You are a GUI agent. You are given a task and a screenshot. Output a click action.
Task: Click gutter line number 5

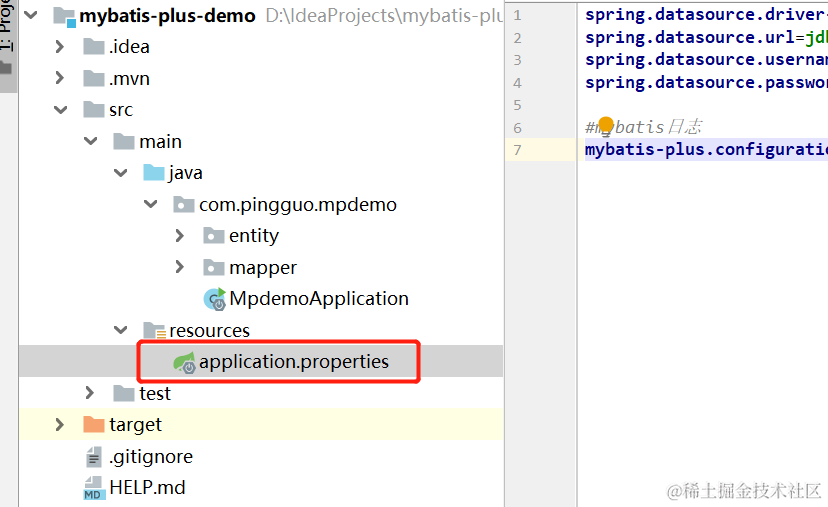[518, 105]
